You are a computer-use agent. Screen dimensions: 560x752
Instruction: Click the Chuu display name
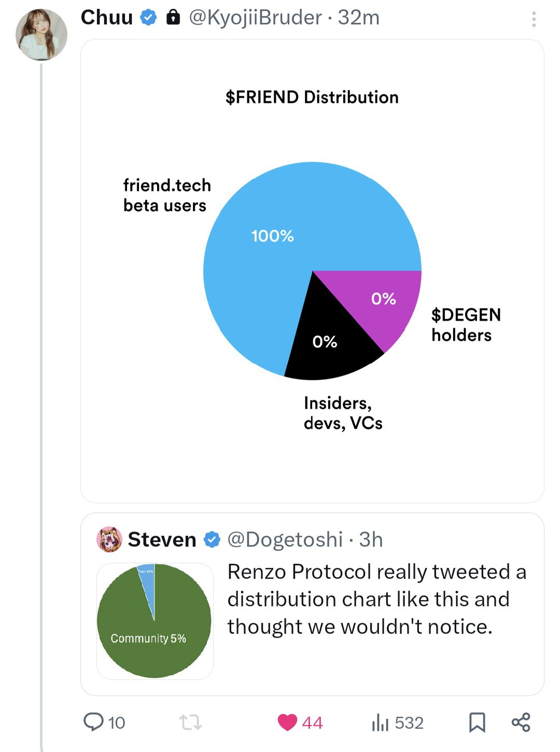tap(107, 18)
